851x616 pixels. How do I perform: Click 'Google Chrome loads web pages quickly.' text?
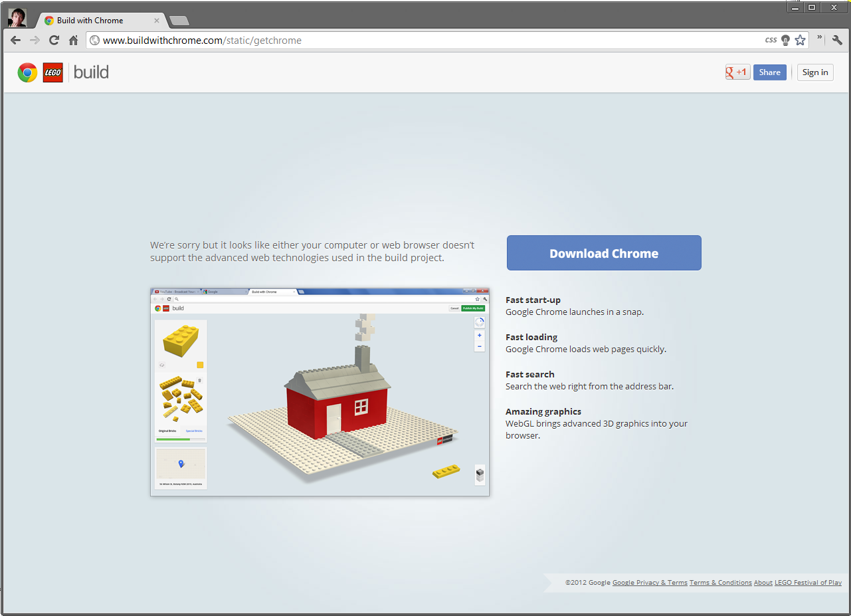tap(586, 350)
